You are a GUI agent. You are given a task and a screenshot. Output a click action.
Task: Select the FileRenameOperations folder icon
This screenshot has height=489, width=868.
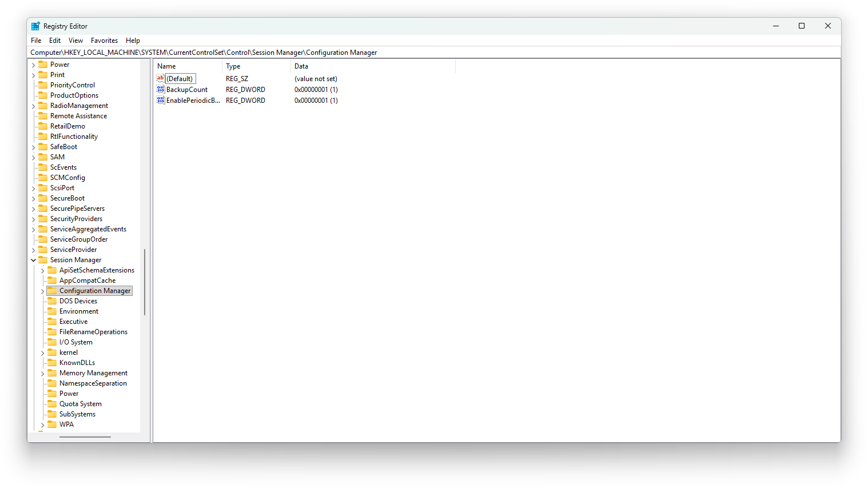(x=52, y=331)
